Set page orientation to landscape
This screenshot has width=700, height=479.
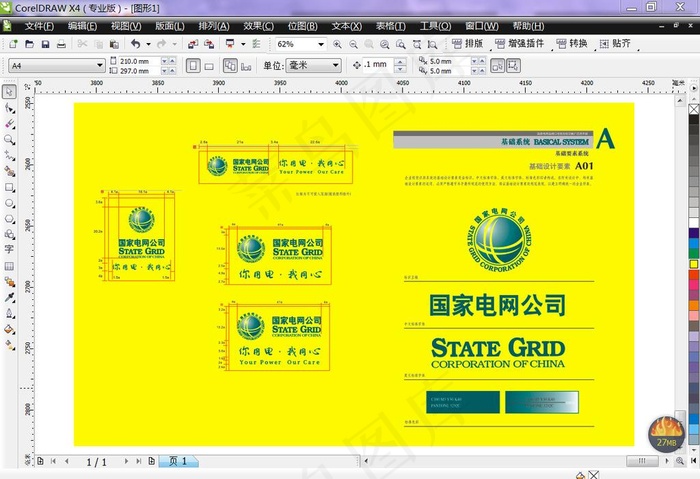click(208, 66)
